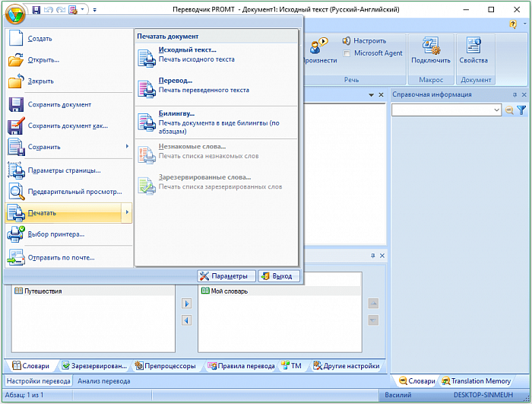Viewport: 532px width, 404px height.
Task: Pin the lower settings panel
Action: (373, 256)
